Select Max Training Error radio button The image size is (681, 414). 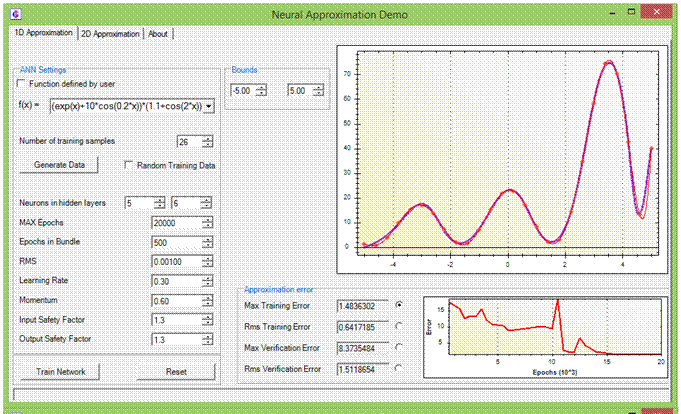point(401,304)
